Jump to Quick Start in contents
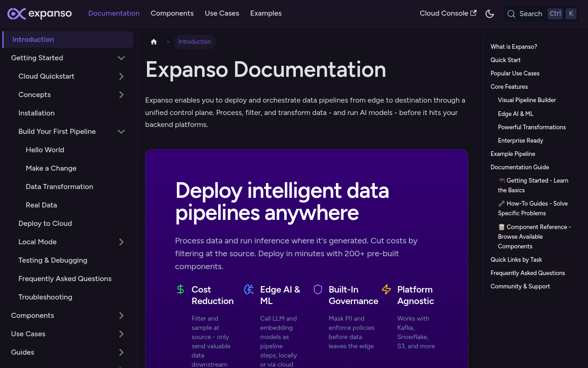 click(505, 60)
